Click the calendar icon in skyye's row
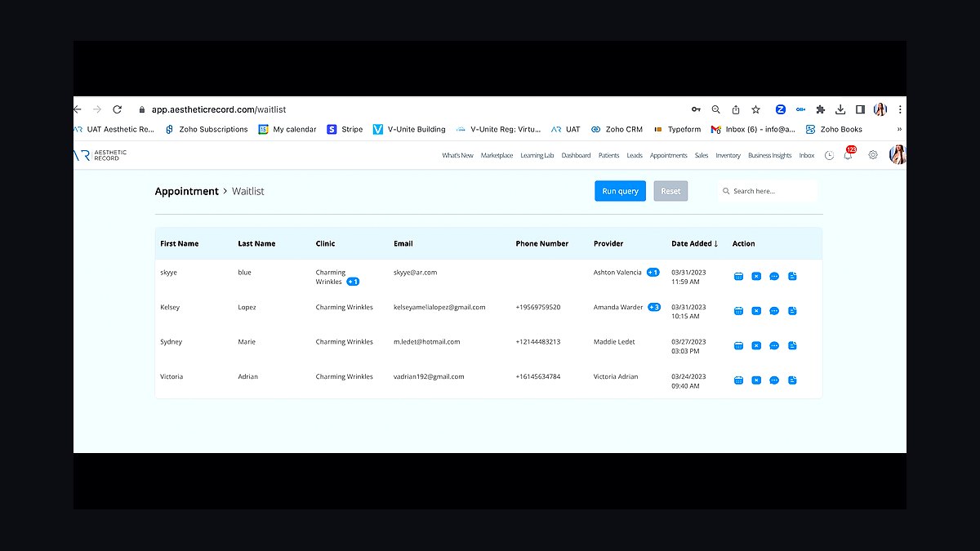 click(x=738, y=277)
